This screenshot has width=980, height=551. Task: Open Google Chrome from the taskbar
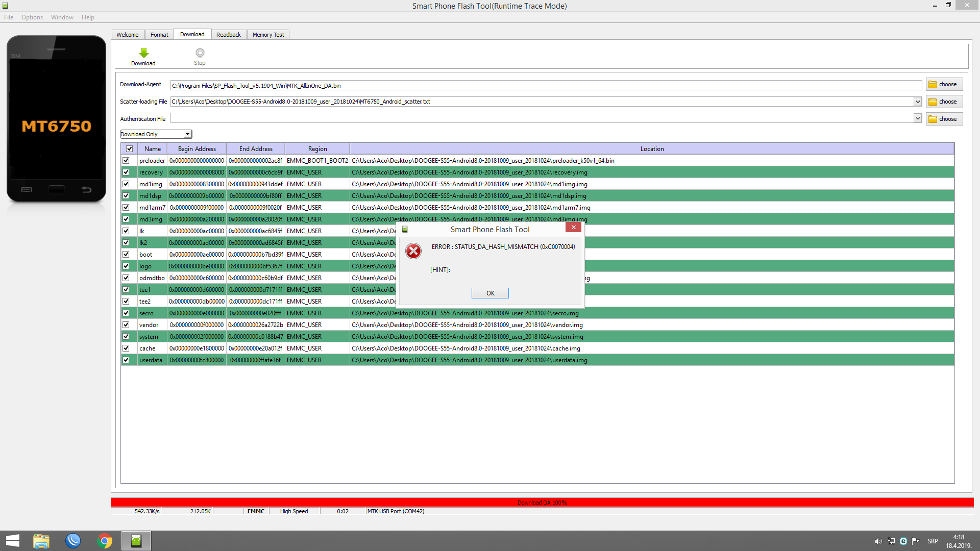click(105, 541)
